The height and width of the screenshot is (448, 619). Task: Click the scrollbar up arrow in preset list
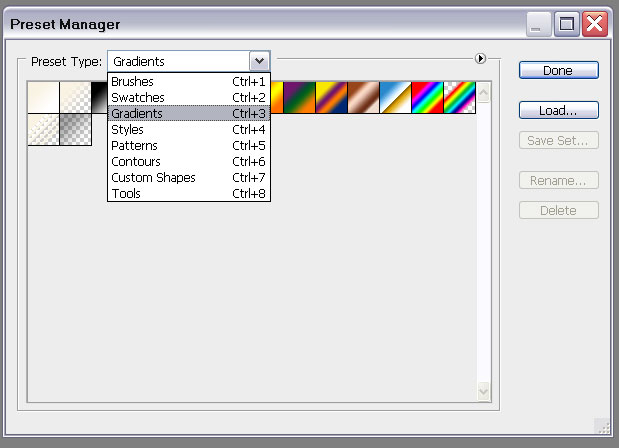tap(484, 93)
